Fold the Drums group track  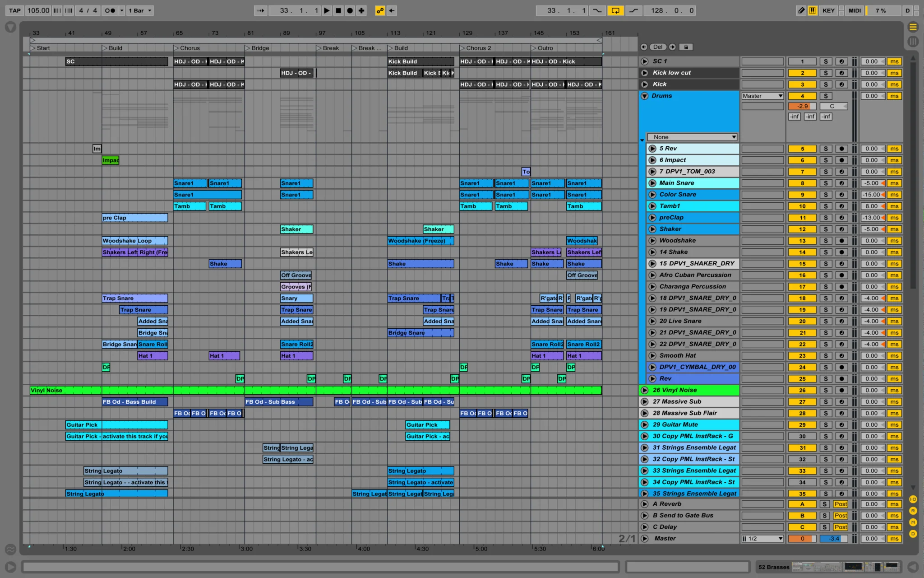644,96
